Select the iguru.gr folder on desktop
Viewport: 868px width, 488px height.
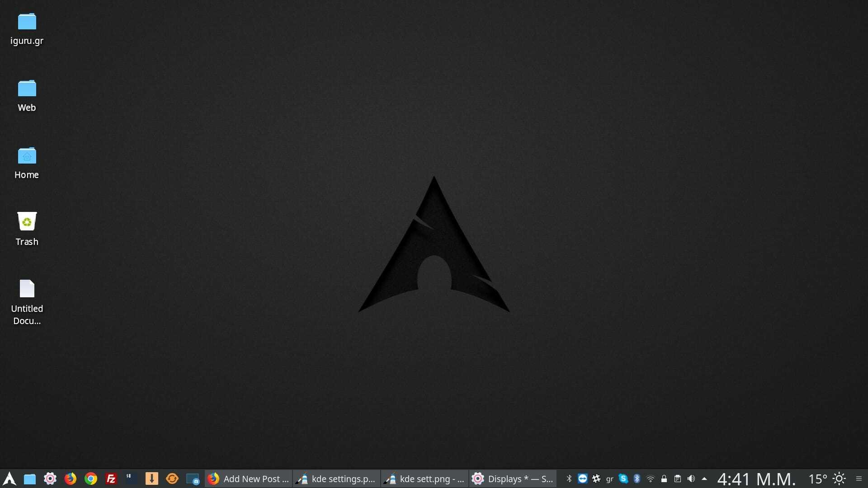[x=27, y=29]
